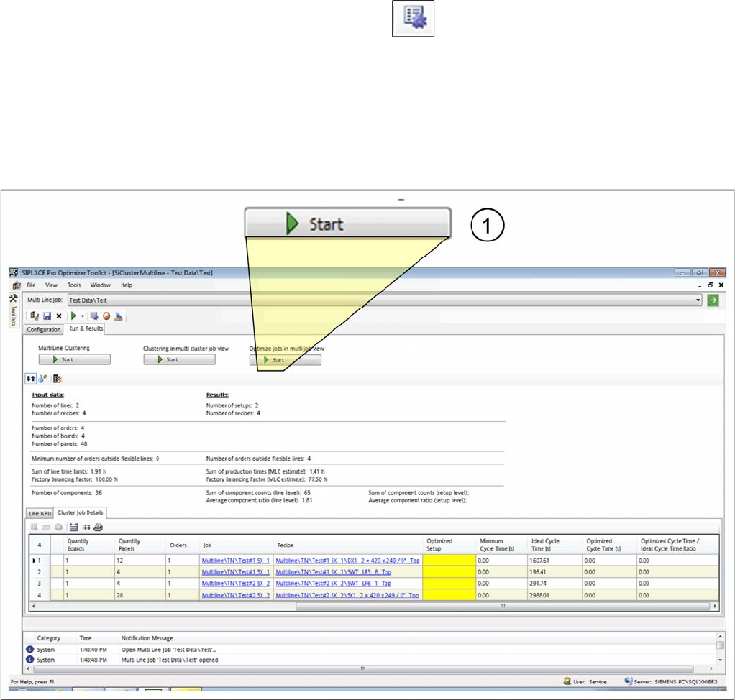Click the Save icon in the toolbar
Screen dimensions: 735x700
47,316
